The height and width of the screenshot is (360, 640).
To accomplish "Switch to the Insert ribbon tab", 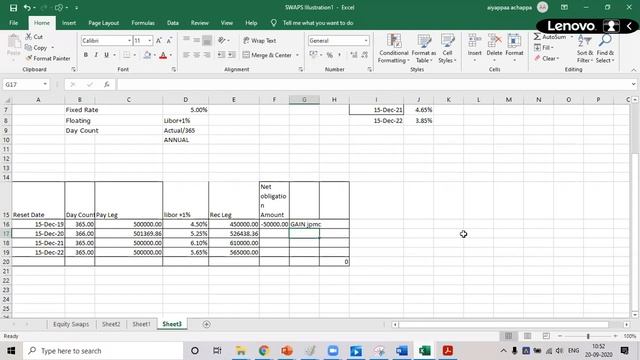I will click(x=69, y=23).
